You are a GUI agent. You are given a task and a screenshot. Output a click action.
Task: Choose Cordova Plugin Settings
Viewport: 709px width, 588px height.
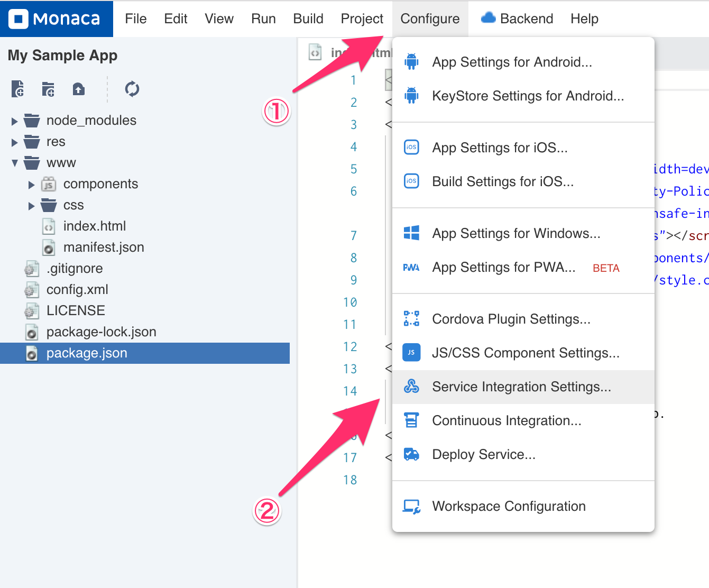click(523, 319)
